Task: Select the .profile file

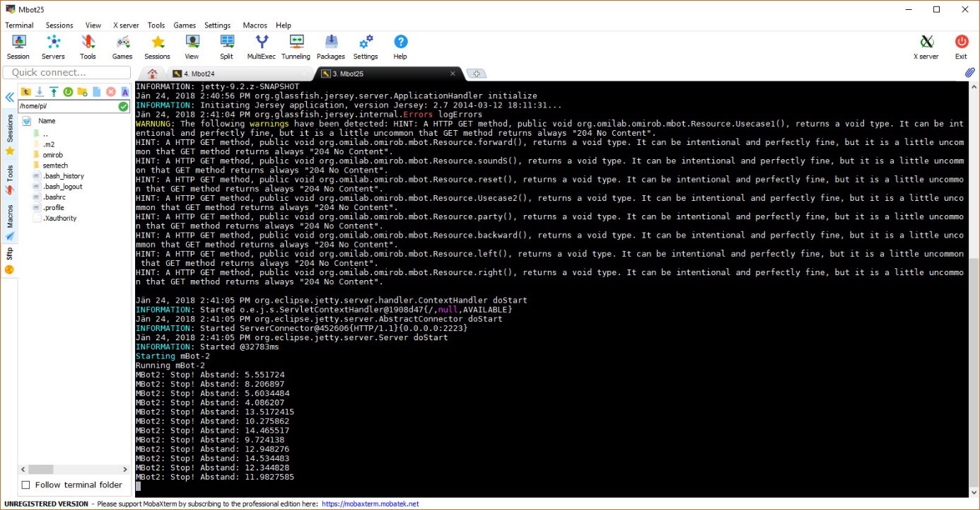Action: coord(53,207)
